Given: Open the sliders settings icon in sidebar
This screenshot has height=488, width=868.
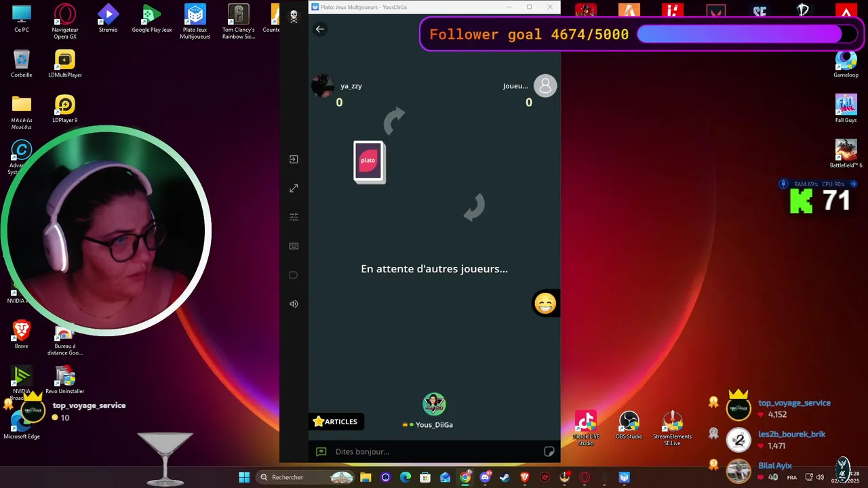Looking at the screenshot, I should pos(294,217).
